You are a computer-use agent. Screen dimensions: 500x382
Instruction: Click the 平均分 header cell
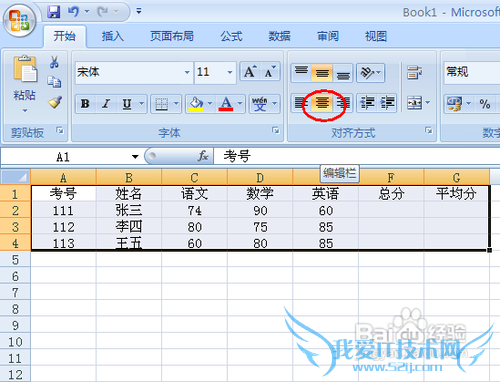[456, 194]
